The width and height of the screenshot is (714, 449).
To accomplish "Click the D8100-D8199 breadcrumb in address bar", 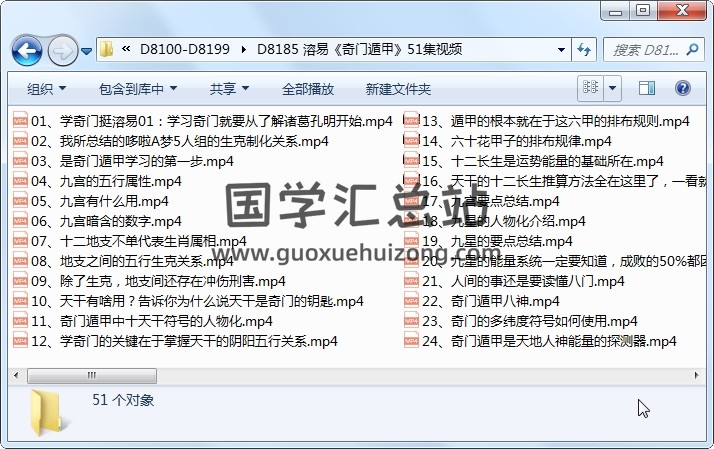I will click(190, 49).
